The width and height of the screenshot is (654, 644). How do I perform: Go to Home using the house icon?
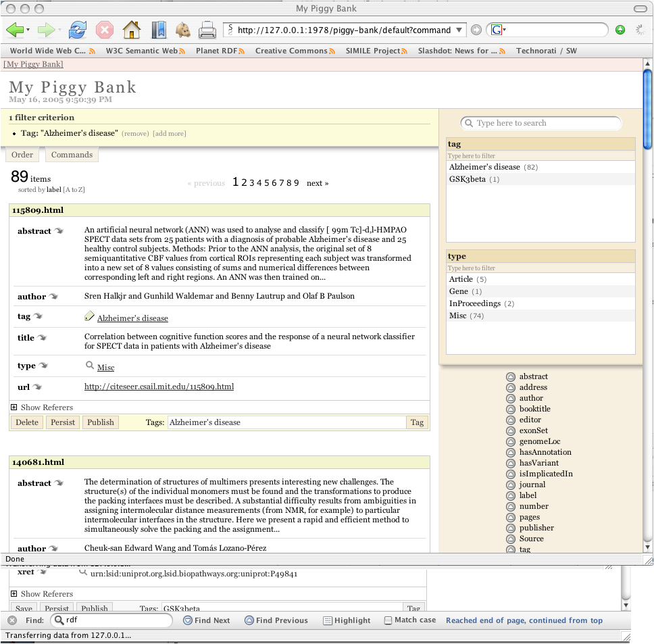(131, 30)
